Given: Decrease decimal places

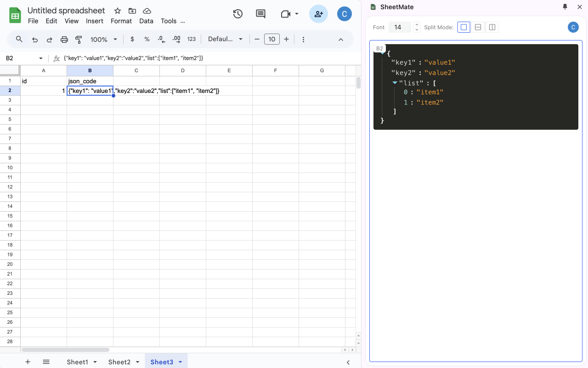Looking at the screenshot, I should pos(161,39).
